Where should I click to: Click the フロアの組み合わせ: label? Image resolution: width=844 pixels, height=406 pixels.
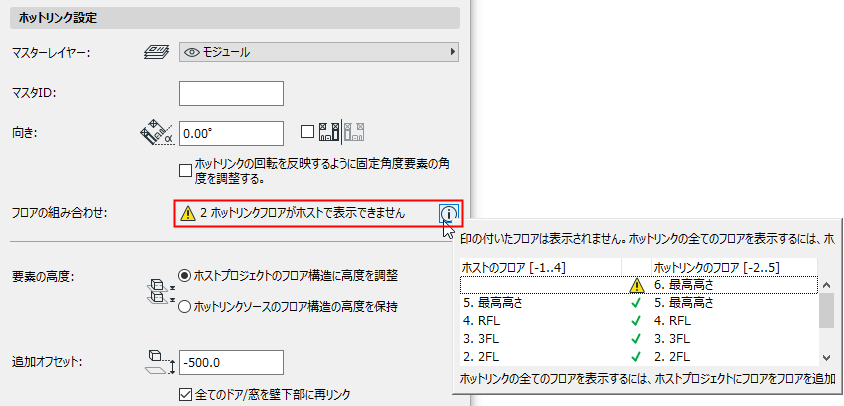point(60,214)
